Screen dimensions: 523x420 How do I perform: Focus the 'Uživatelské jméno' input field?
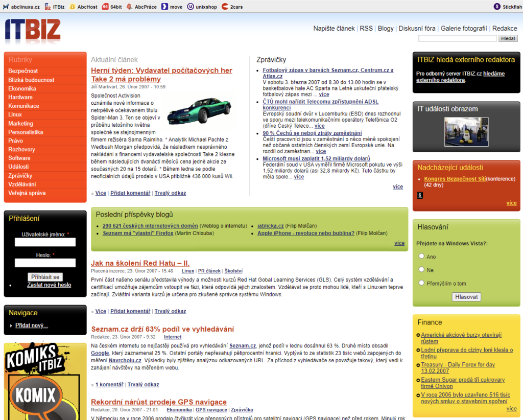pos(45,242)
